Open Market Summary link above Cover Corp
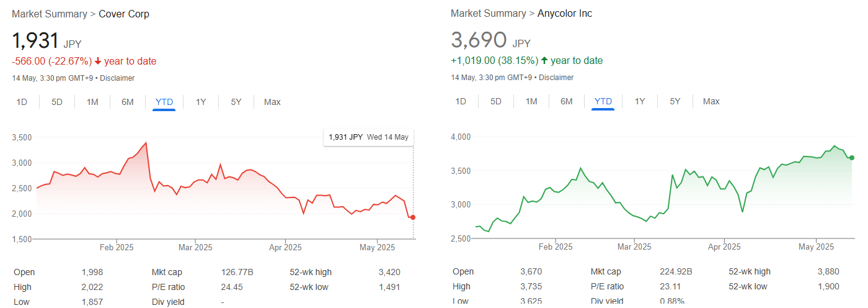Viewport: 868px width, 308px height. 49,14
